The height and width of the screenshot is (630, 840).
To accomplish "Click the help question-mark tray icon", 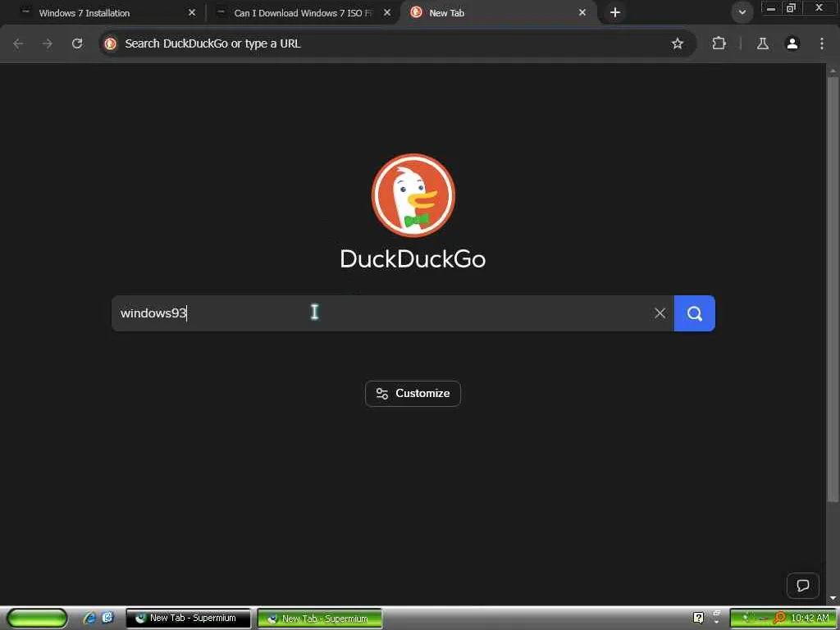I will click(x=698, y=618).
